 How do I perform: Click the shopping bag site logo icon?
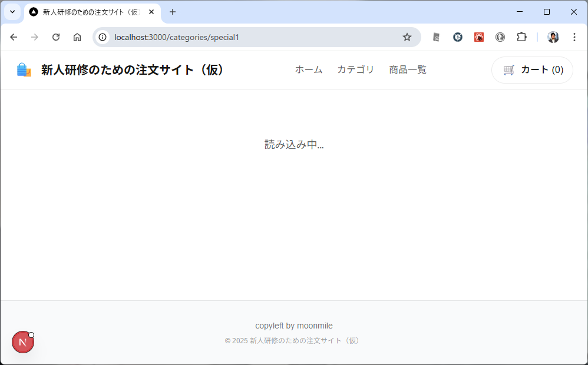(24, 70)
